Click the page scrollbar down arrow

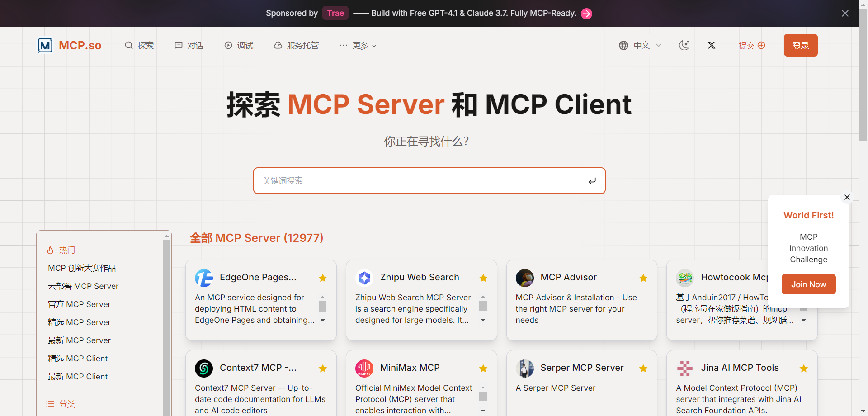pyautogui.click(x=863, y=412)
